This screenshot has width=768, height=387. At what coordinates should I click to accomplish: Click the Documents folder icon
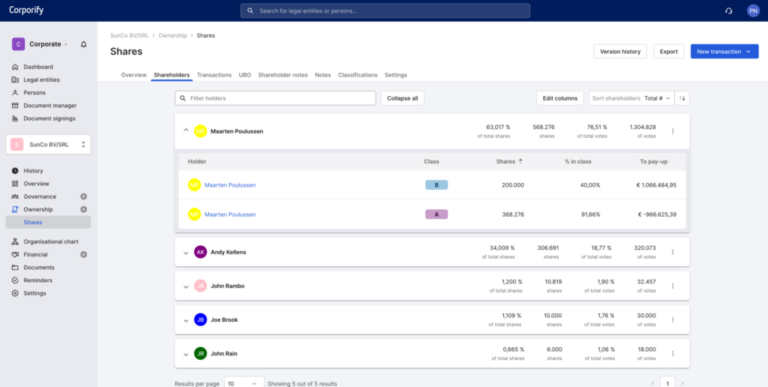point(15,267)
